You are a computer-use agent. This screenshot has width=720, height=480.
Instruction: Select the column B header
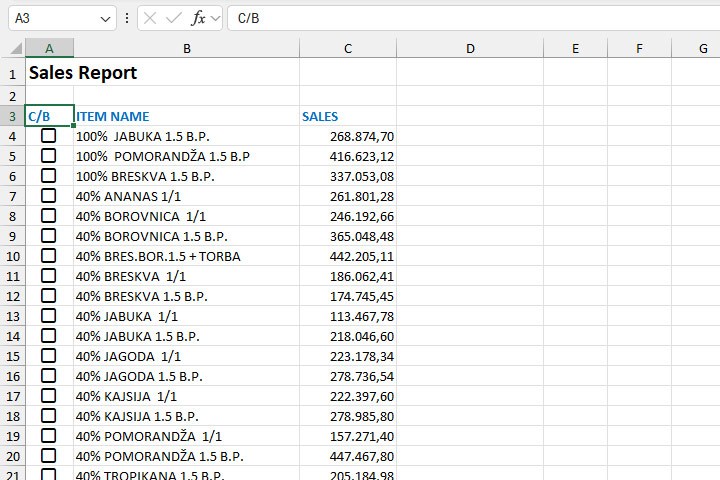coord(186,48)
